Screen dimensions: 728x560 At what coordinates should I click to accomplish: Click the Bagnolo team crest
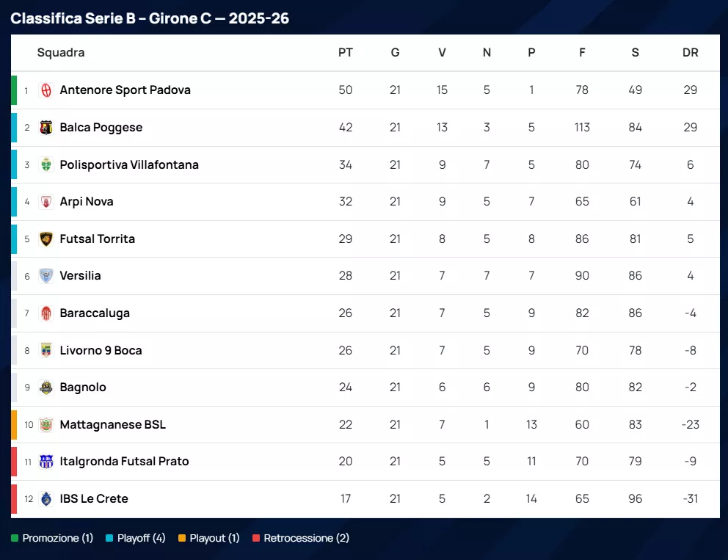point(46,388)
